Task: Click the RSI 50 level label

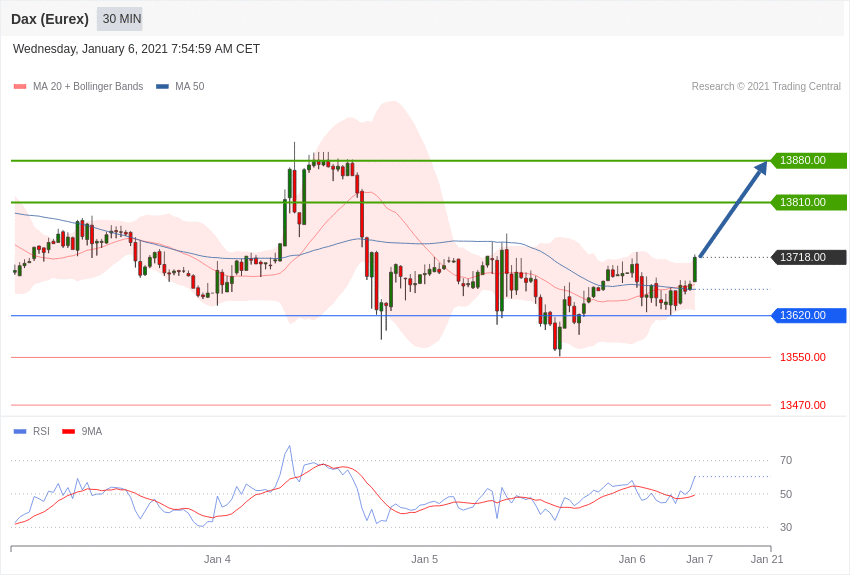Action: [x=785, y=494]
